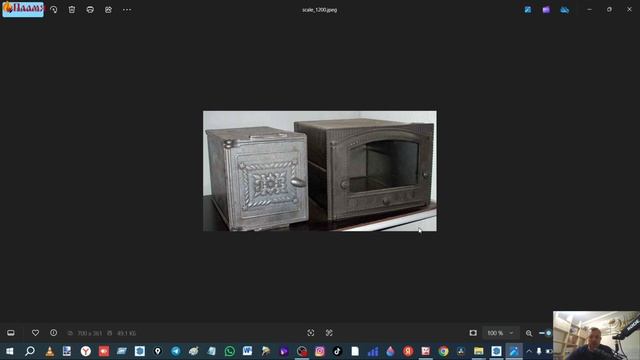
Task: Click the 700 x 361 image dimensions text
Action: point(89,333)
